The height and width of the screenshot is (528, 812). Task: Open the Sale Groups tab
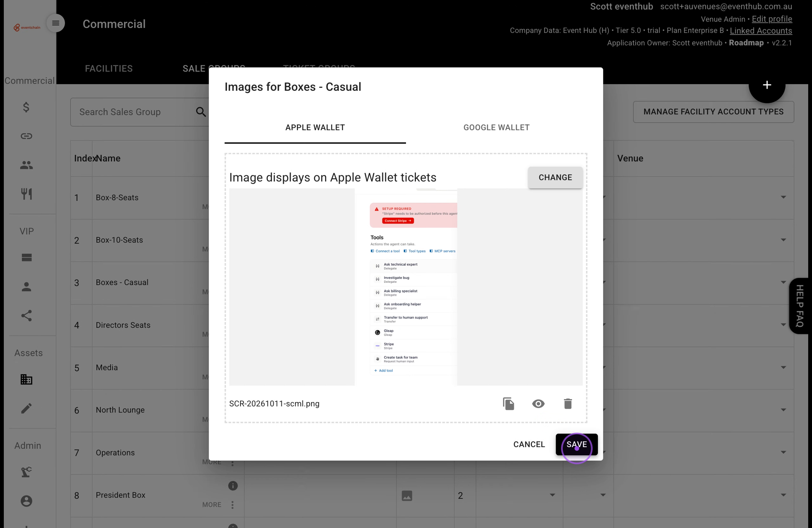[x=213, y=69]
